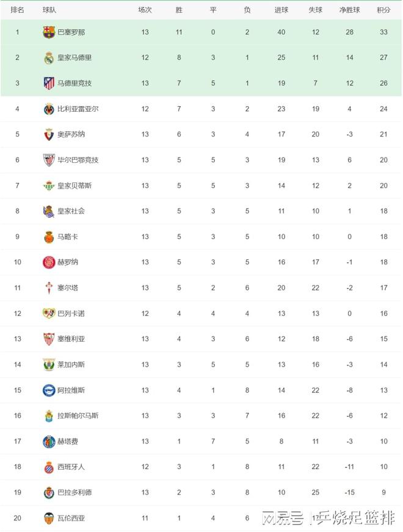
Task: Click the Valencia crest icon
Action: pos(49,519)
